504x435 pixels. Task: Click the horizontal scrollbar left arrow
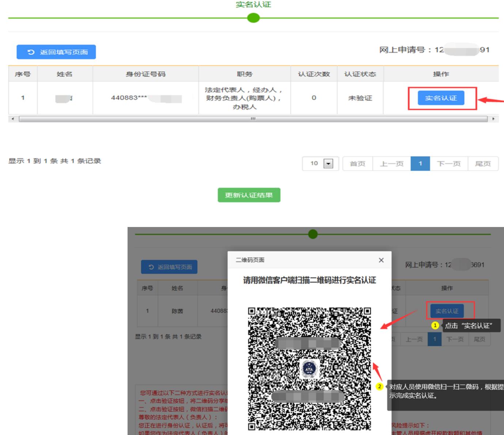[13, 119]
